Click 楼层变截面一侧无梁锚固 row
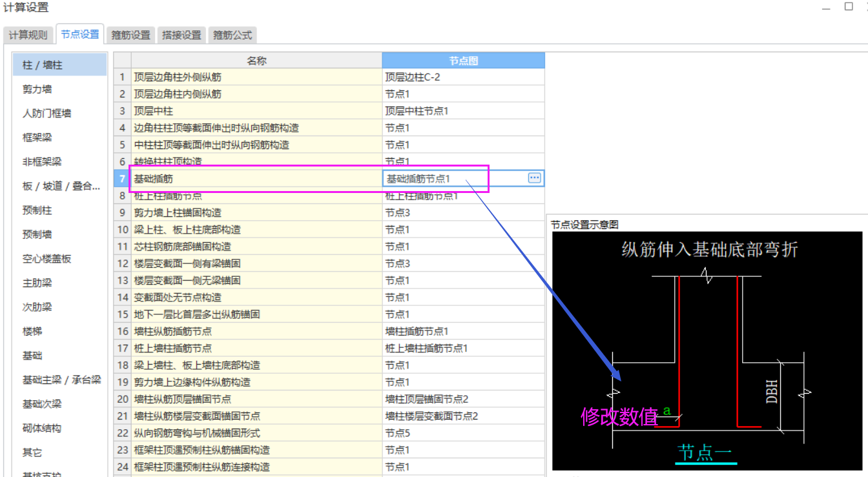Viewport: 868px width, 477px height. (x=257, y=280)
